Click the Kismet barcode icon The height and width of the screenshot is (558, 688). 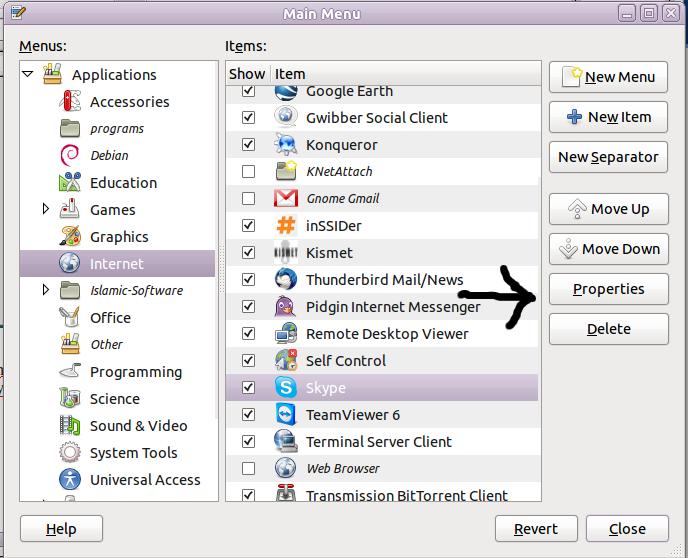point(286,252)
